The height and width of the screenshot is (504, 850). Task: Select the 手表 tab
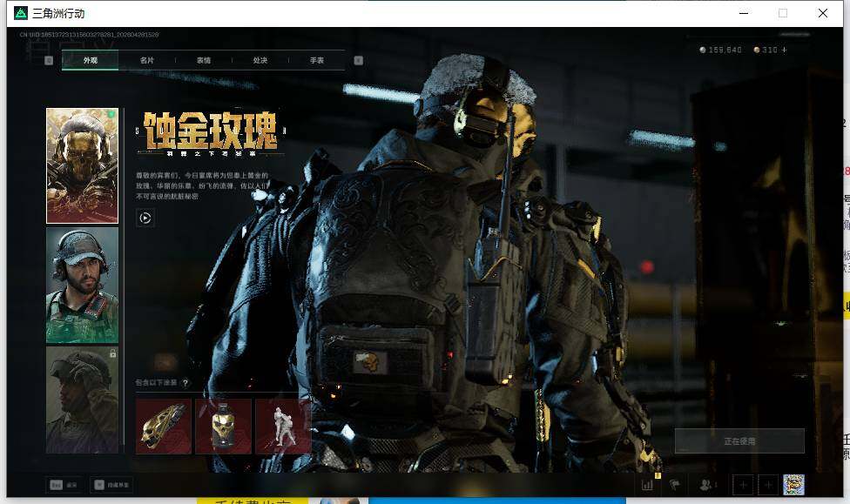(x=317, y=60)
